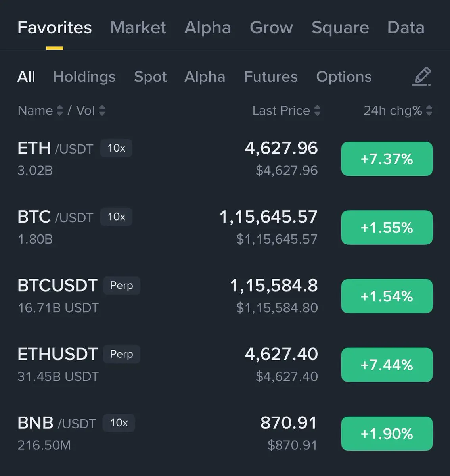Filter favorites by Holdings

click(x=84, y=77)
